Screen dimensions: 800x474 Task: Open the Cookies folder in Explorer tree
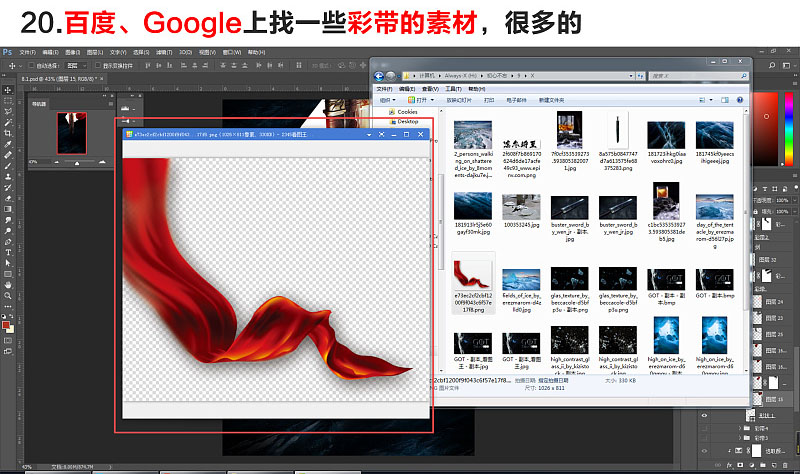(x=403, y=112)
